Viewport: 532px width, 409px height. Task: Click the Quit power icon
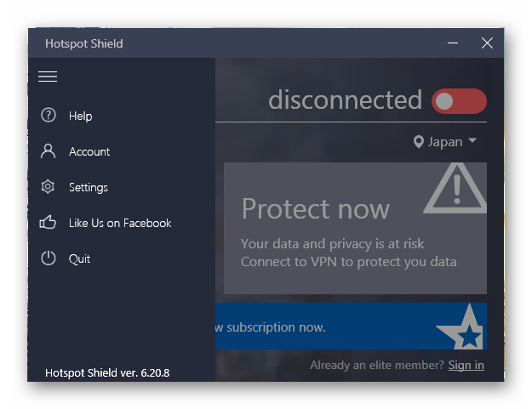click(49, 258)
